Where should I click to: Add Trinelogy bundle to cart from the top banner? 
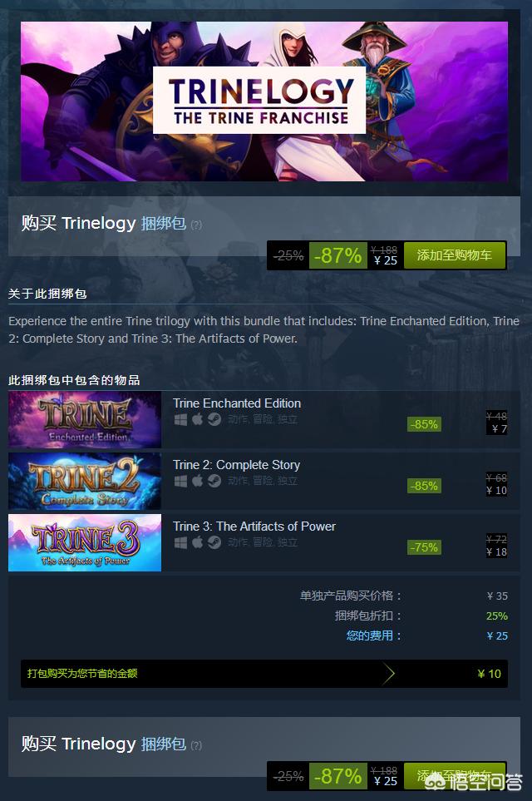tap(455, 255)
